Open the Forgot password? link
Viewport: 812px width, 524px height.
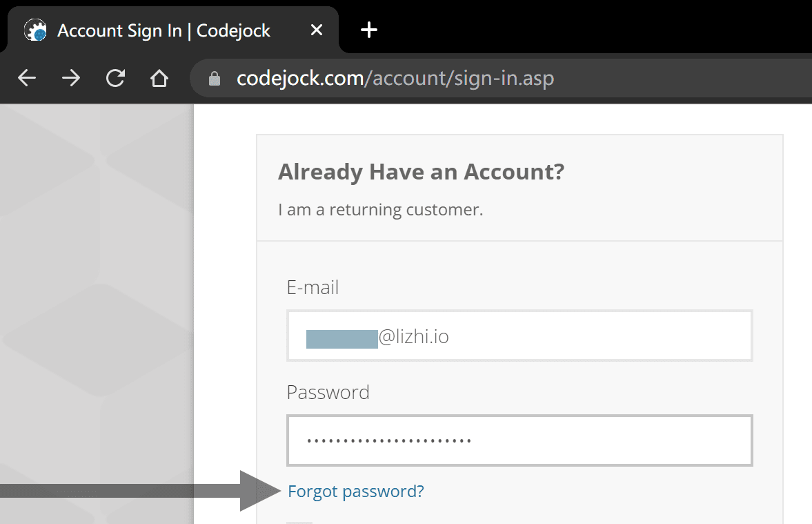(x=356, y=491)
